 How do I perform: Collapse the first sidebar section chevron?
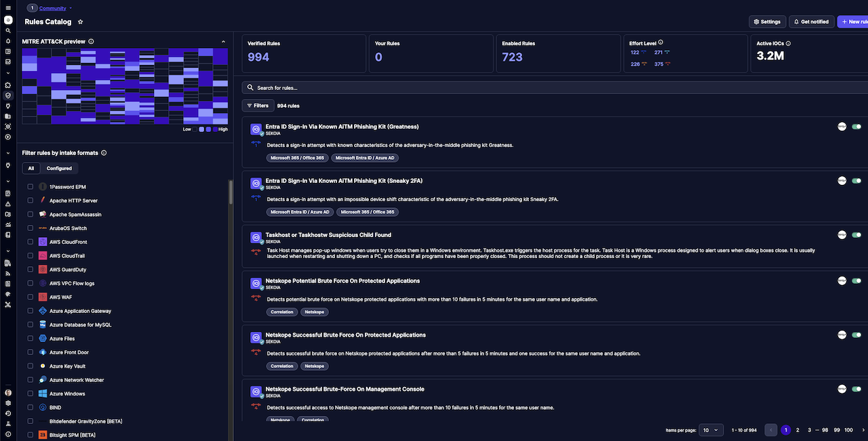(8, 73)
